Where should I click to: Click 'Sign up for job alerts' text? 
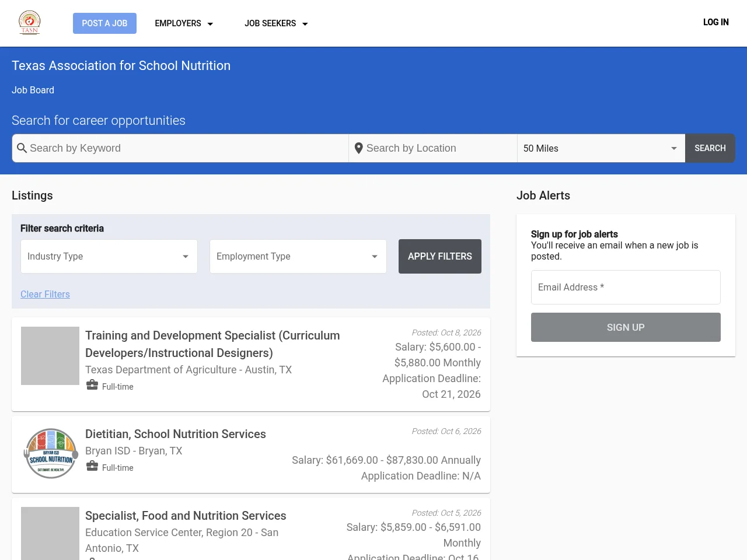pyautogui.click(x=574, y=234)
